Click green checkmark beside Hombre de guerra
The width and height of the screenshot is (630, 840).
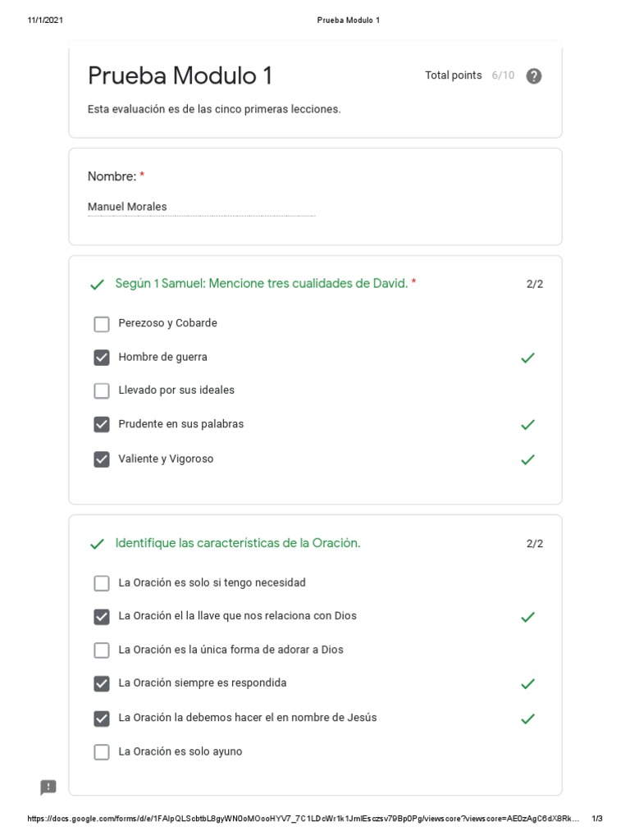pos(528,358)
